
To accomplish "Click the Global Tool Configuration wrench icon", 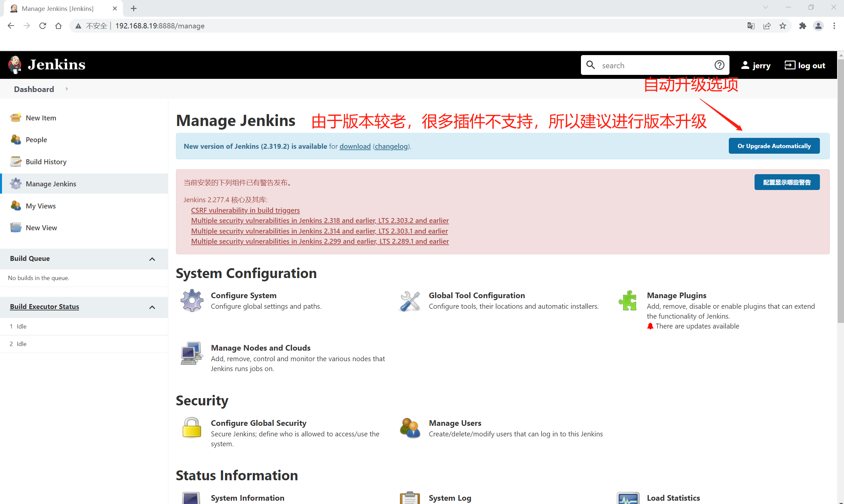I will pyautogui.click(x=410, y=301).
